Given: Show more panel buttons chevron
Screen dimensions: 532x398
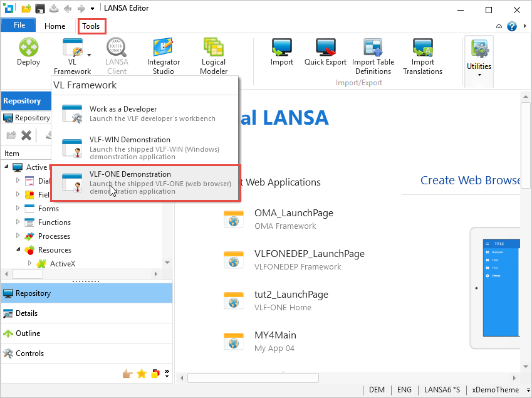Looking at the screenshot, I should click(x=167, y=373).
